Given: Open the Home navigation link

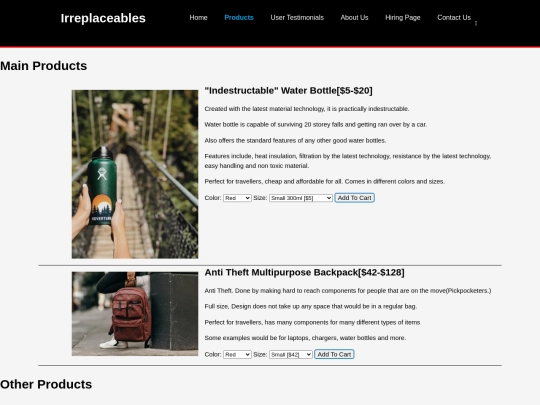Looking at the screenshot, I should click(x=198, y=18).
